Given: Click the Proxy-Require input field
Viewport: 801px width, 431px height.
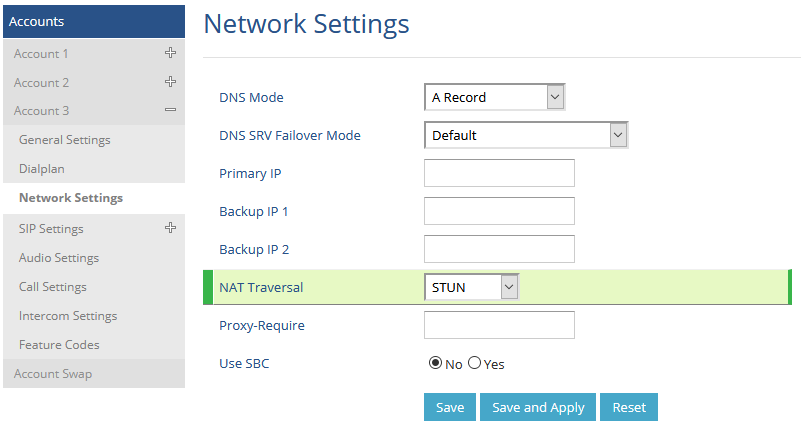Looking at the screenshot, I should [x=499, y=325].
